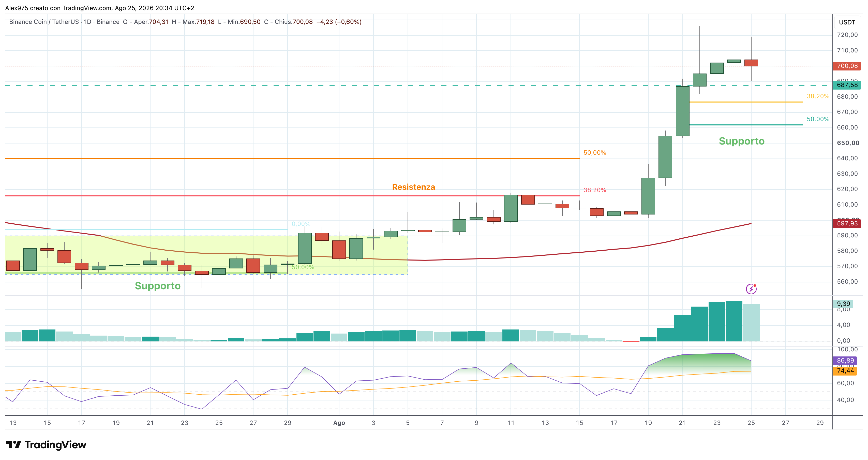Image resolution: width=868 pixels, height=460 pixels.
Task: Click the green 687,58 price level label
Action: tap(847, 85)
